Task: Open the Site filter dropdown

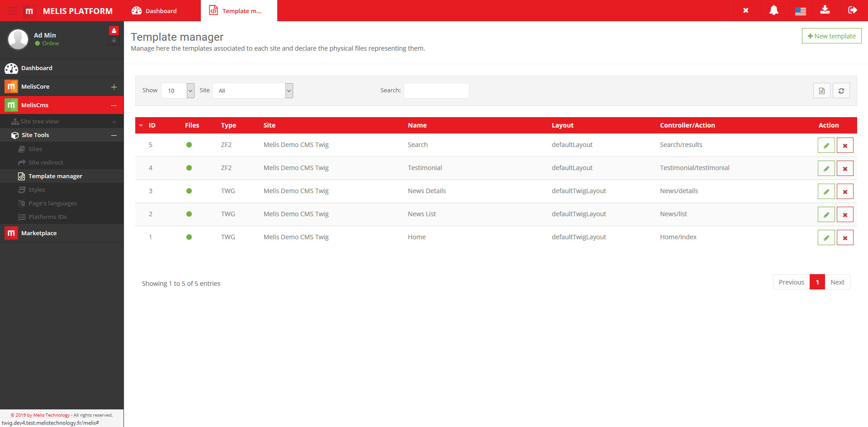Action: pyautogui.click(x=252, y=91)
